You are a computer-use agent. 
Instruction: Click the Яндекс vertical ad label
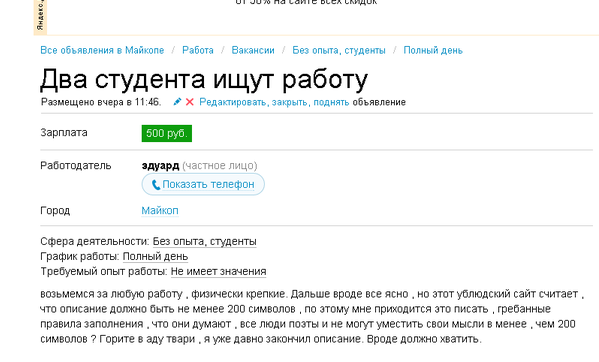tap(40, 17)
